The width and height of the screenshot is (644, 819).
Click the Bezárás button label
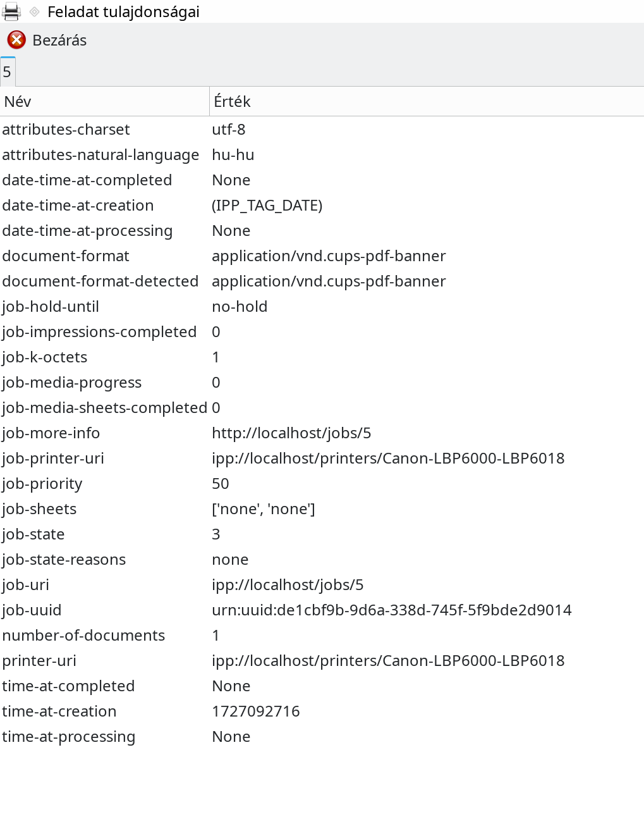[59, 40]
